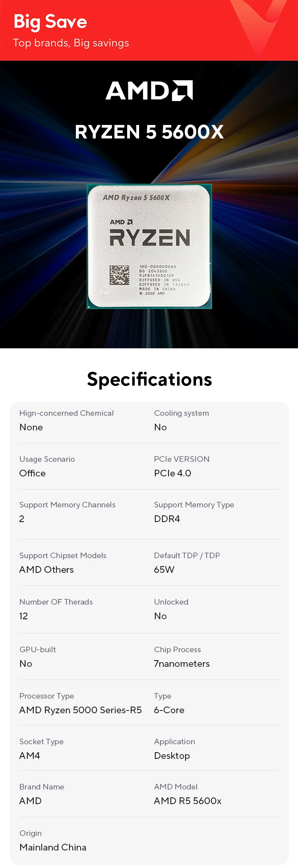The image size is (298, 868).
Task: Click the engraved AMD Ryzen 5 5600X text on chip
Action: coord(136,198)
